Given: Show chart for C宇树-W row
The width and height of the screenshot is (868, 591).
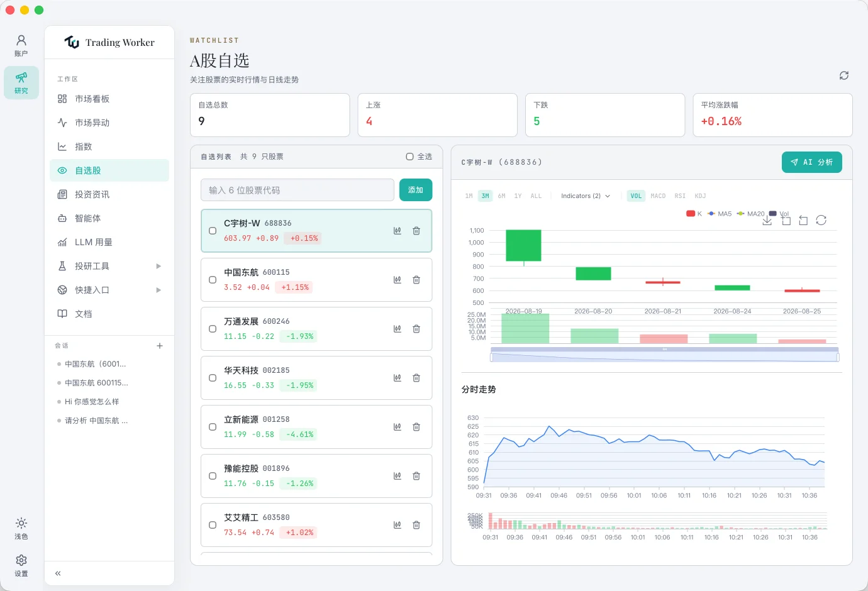Looking at the screenshot, I should [398, 231].
